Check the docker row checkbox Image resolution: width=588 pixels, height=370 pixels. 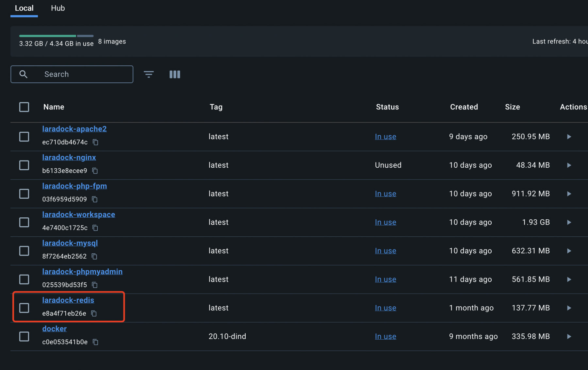point(24,336)
